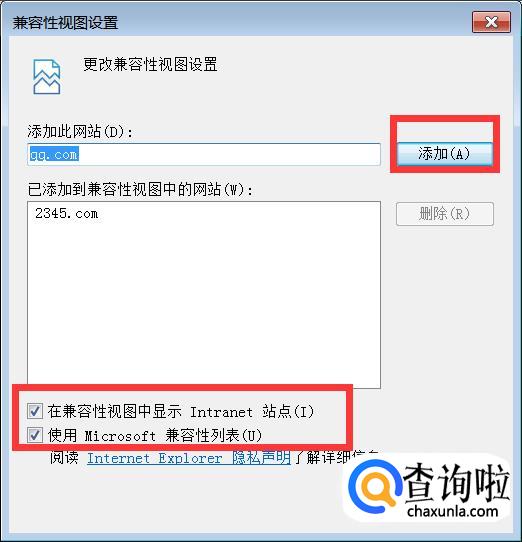Click the 兼容性视图设置 title bar text
The image size is (522, 542).
tap(65, 23)
